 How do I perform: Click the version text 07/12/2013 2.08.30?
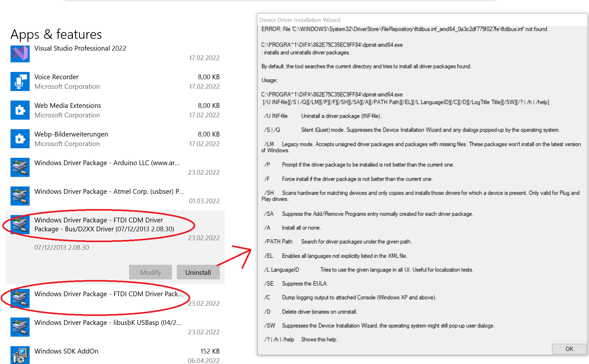click(62, 248)
